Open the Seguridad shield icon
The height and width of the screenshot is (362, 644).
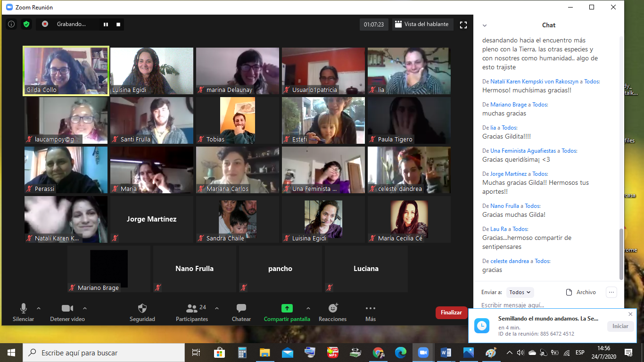142,308
